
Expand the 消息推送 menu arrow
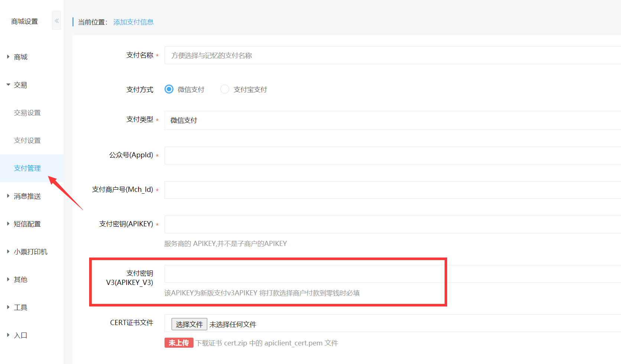point(8,196)
